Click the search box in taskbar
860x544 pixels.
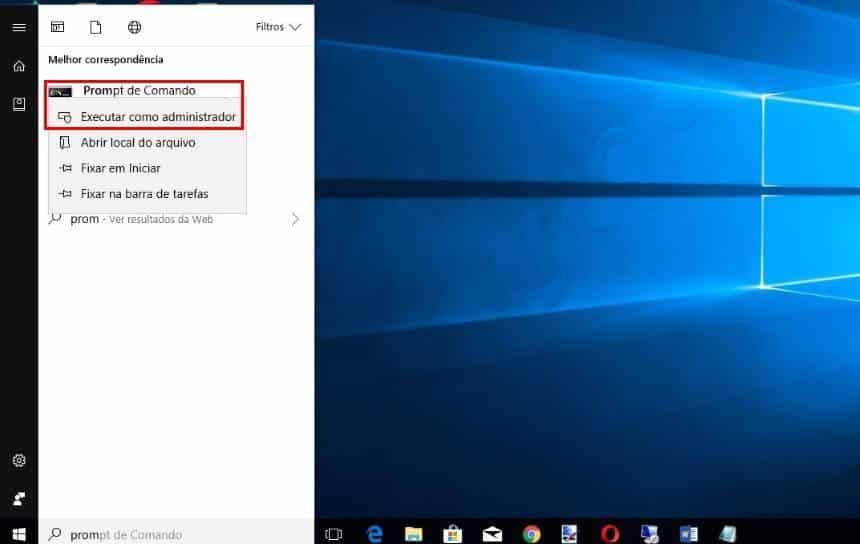coord(175,534)
